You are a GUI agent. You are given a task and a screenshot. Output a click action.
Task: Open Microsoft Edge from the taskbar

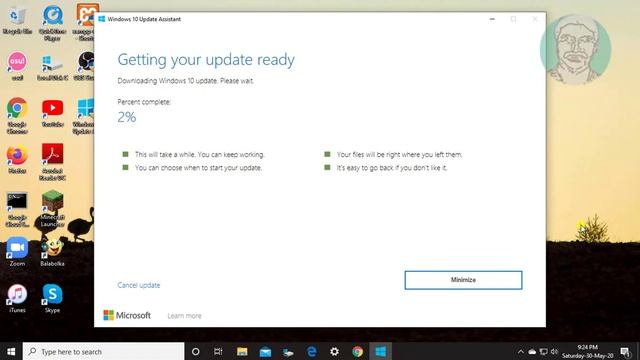312,351
